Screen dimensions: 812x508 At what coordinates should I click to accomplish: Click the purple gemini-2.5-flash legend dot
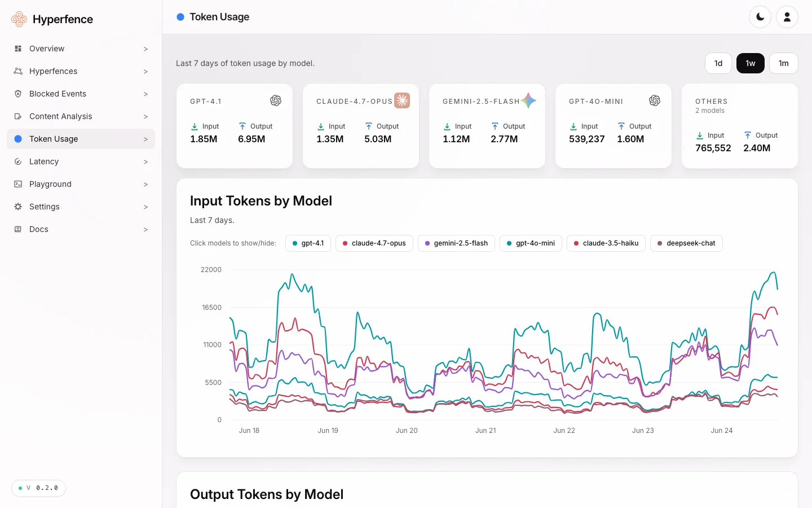coord(427,243)
